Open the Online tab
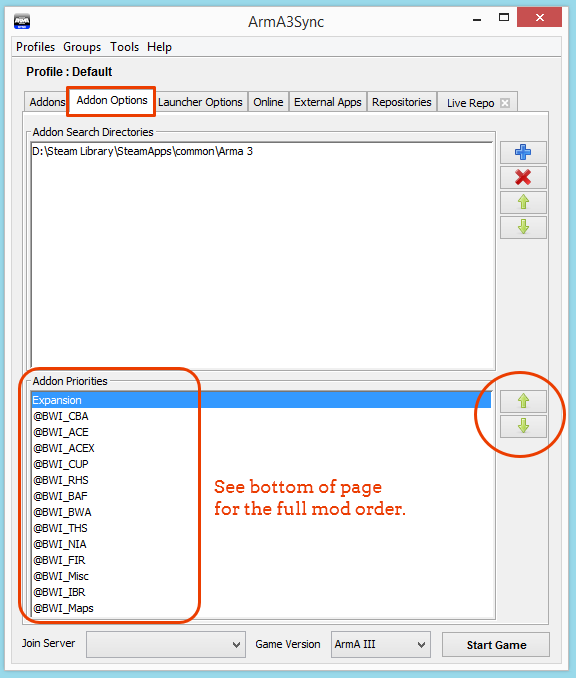This screenshot has width=576, height=678. pos(268,102)
